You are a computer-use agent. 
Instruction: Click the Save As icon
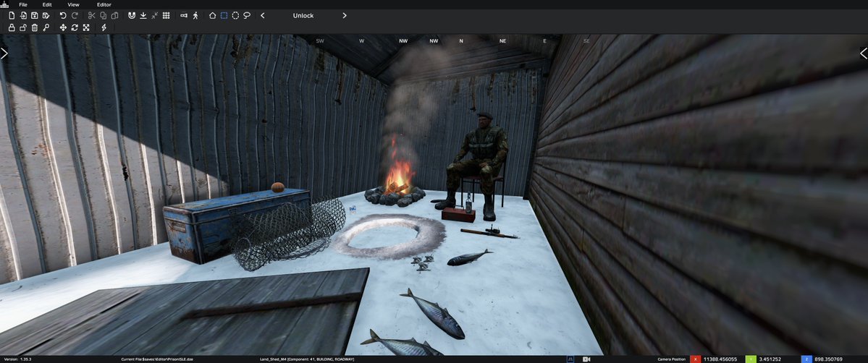(x=46, y=15)
